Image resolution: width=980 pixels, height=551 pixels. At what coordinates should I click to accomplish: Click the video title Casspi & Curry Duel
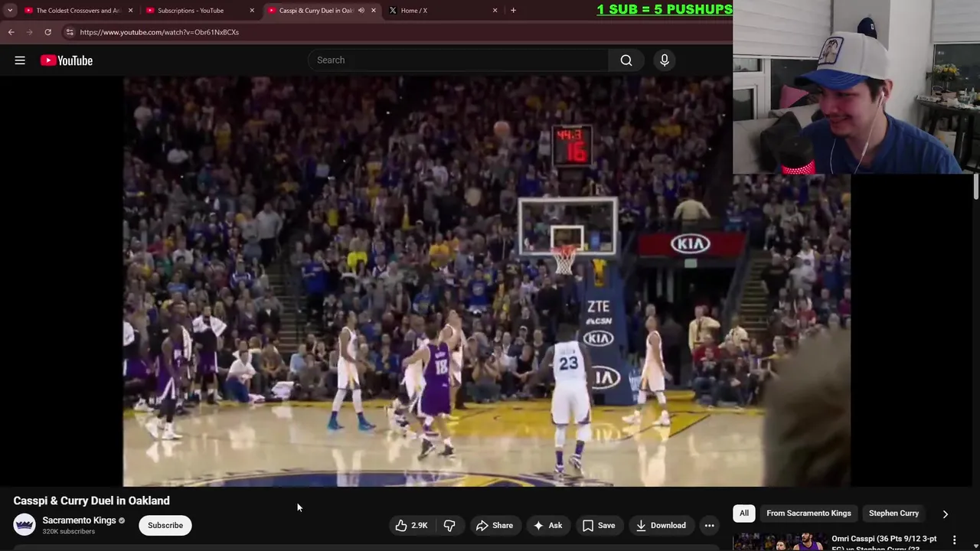point(91,500)
